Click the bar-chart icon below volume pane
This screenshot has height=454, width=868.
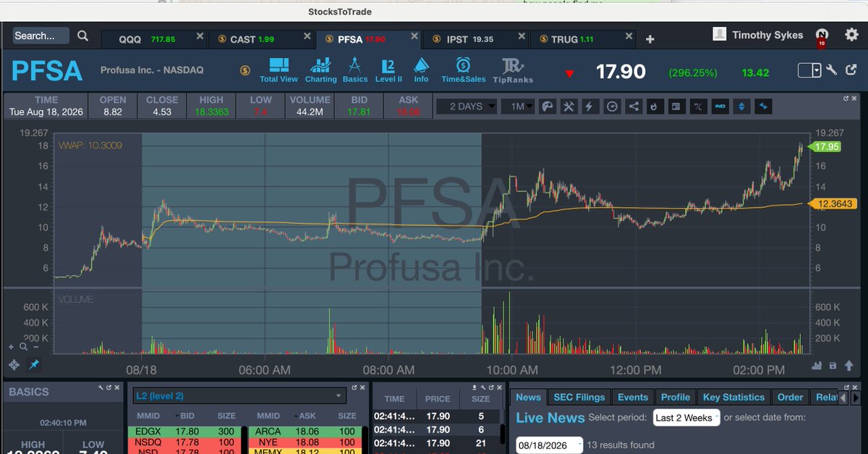click(x=818, y=365)
